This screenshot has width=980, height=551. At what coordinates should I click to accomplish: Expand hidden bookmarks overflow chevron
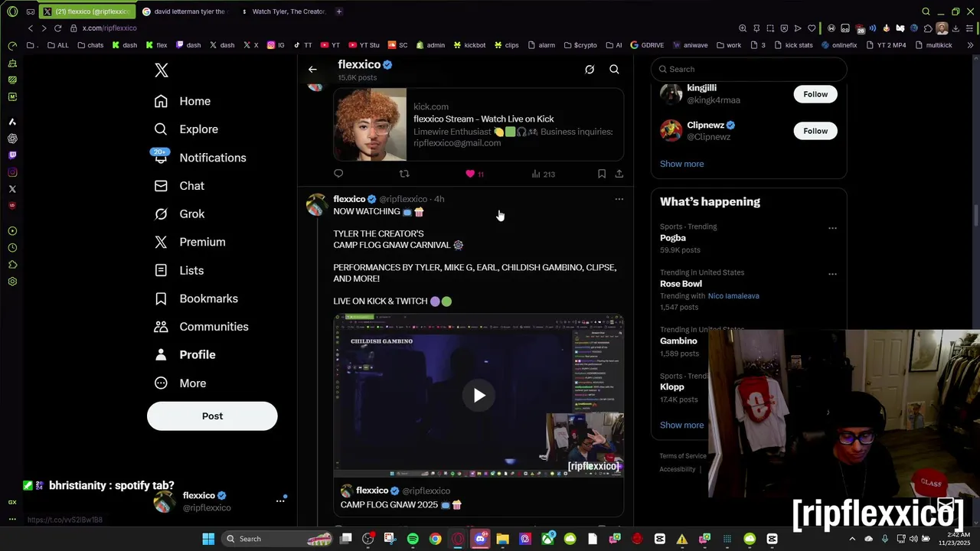point(970,45)
